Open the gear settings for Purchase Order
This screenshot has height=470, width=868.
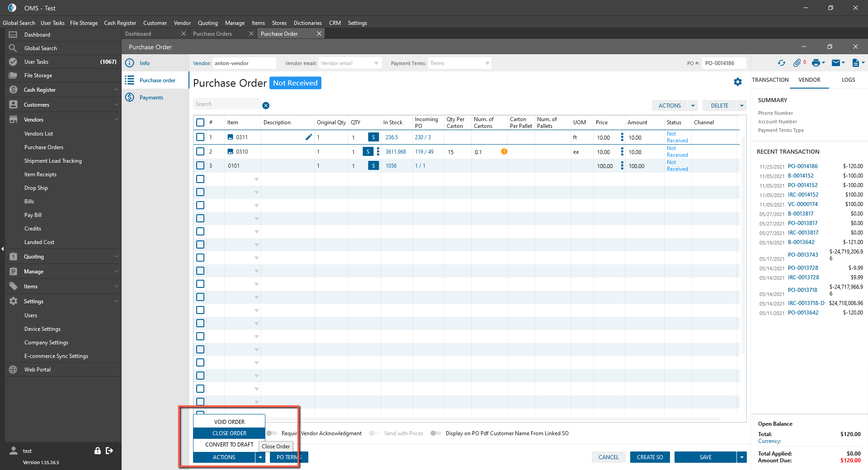(738, 82)
